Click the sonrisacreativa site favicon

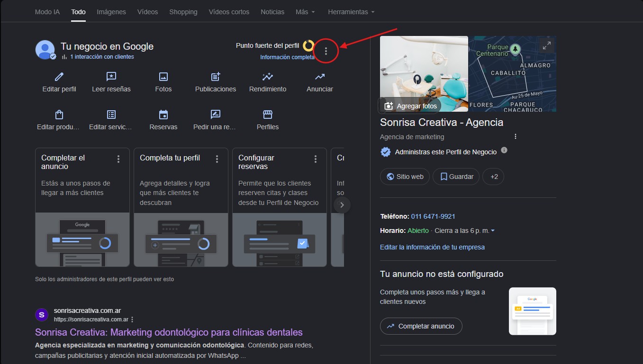tap(42, 314)
